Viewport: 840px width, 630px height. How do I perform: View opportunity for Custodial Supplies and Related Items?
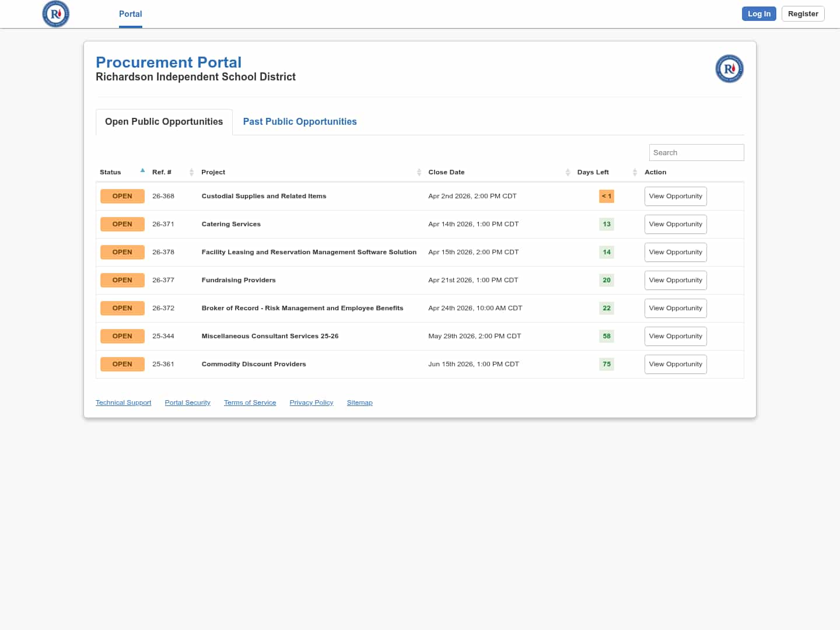pos(675,197)
